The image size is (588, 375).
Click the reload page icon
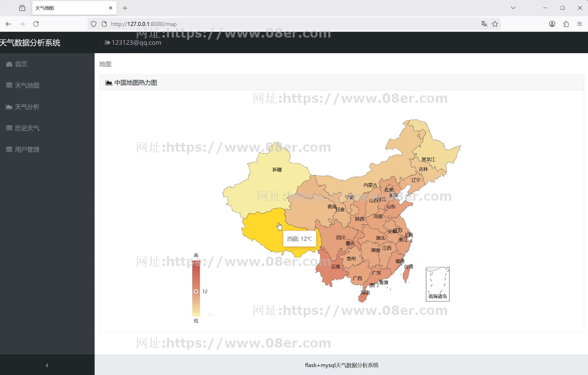pyautogui.click(x=36, y=24)
